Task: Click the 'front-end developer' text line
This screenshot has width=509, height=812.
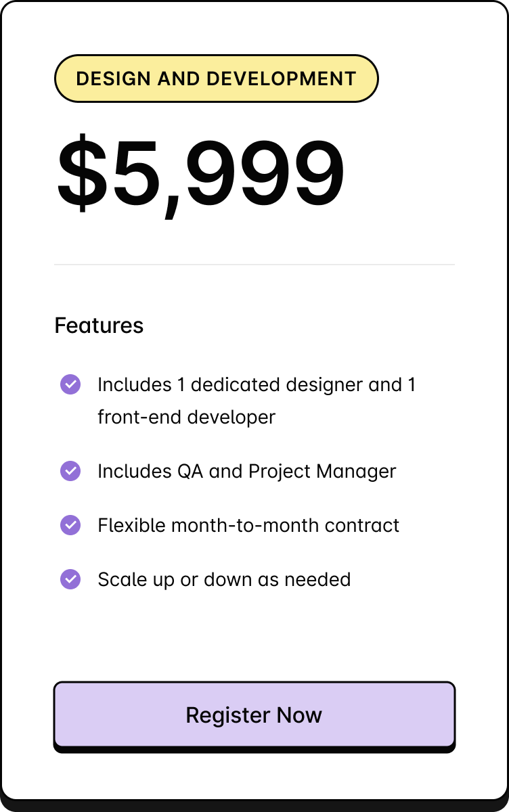Action: (x=187, y=418)
